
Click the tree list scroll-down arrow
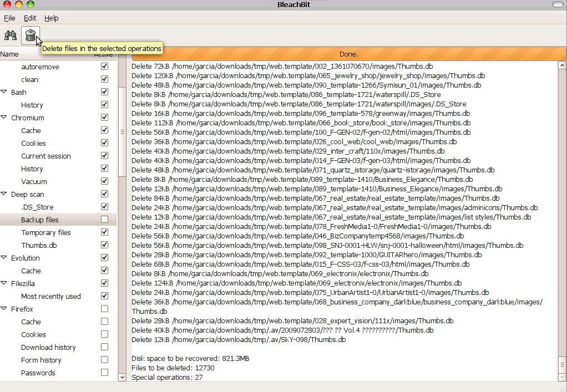tap(122, 377)
